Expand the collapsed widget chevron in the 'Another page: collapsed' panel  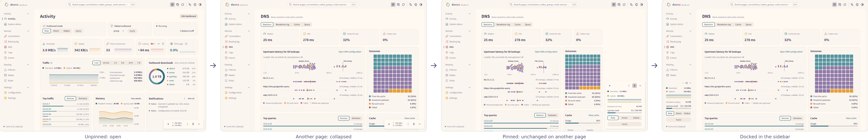pyautogui.click(x=420, y=124)
